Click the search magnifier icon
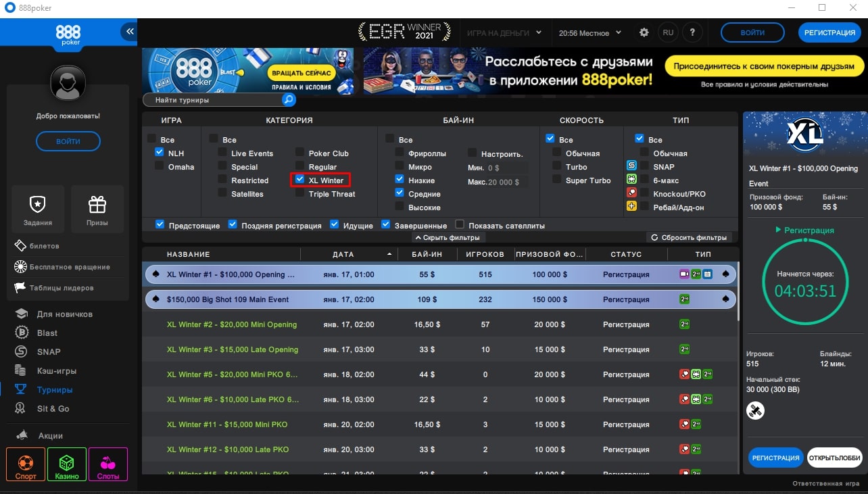Image resolution: width=868 pixels, height=494 pixels. (x=289, y=100)
